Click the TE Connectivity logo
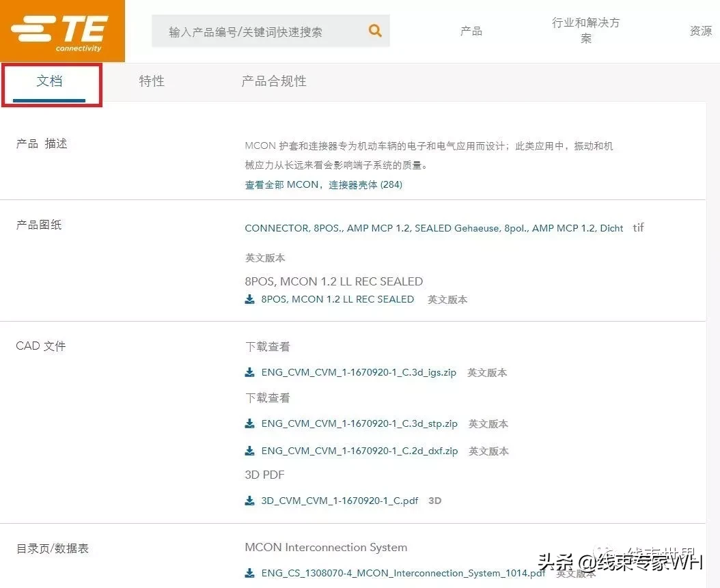The width and height of the screenshot is (720, 588). pyautogui.click(x=62, y=31)
